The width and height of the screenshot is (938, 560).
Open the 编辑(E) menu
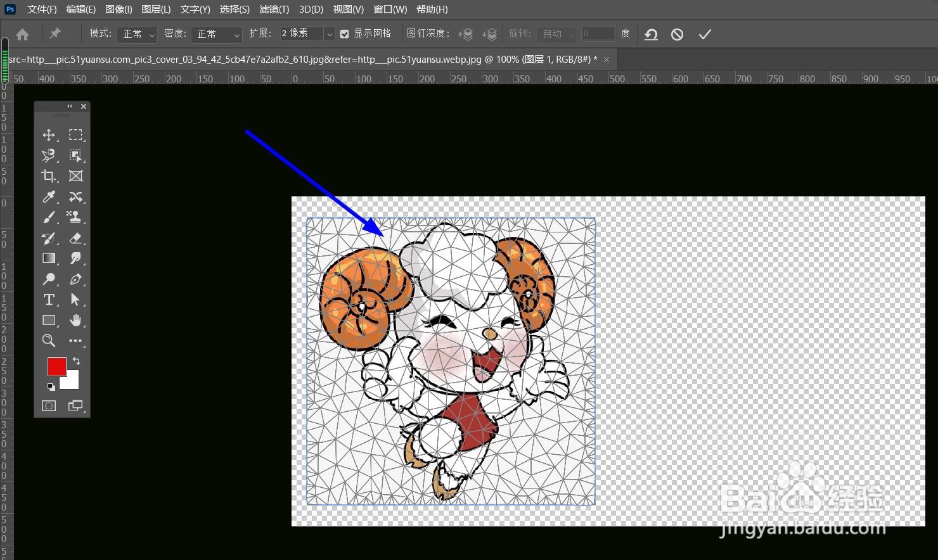pos(80,9)
